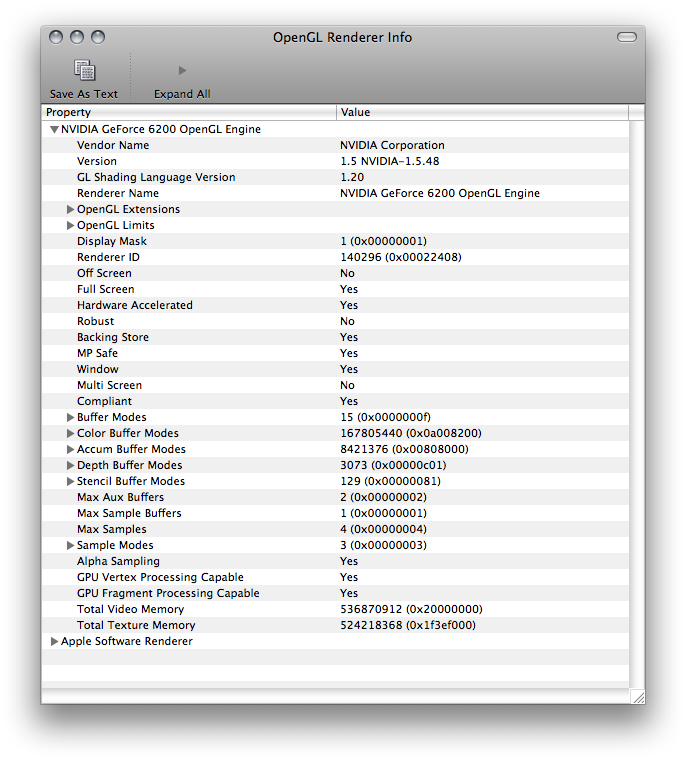
Task: Select the GPU Fragment Processing Capable row
Action: pyautogui.click(x=335, y=593)
